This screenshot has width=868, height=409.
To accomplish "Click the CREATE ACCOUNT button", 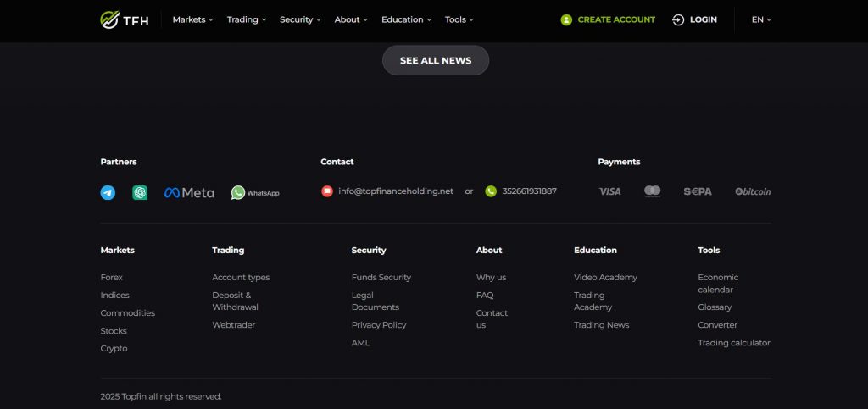I will (608, 19).
